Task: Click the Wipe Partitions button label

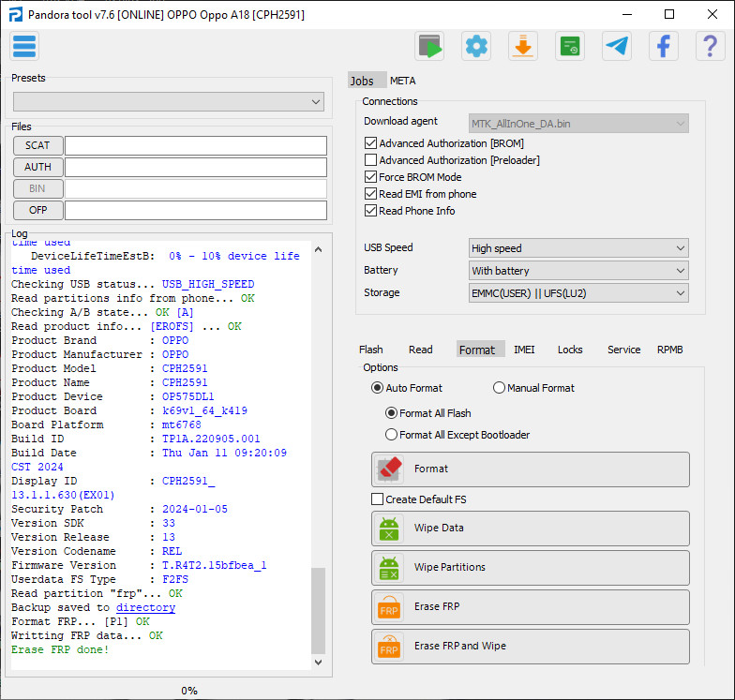Action: pos(450,567)
